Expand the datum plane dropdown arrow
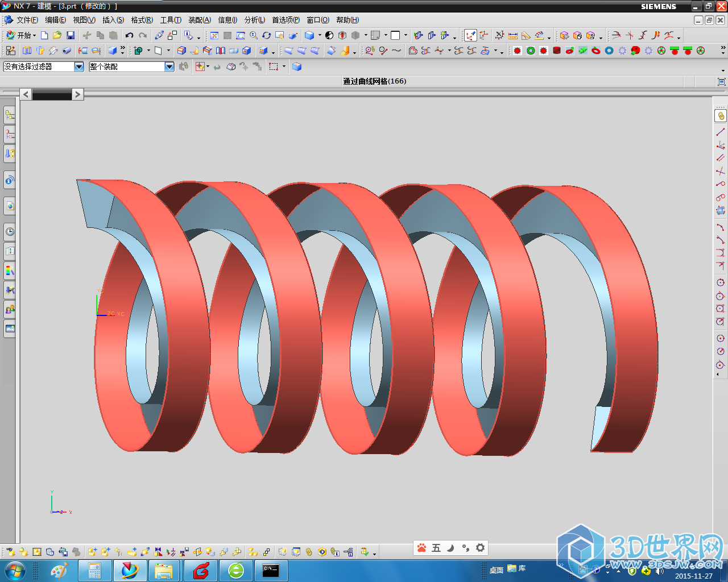 coord(168,51)
